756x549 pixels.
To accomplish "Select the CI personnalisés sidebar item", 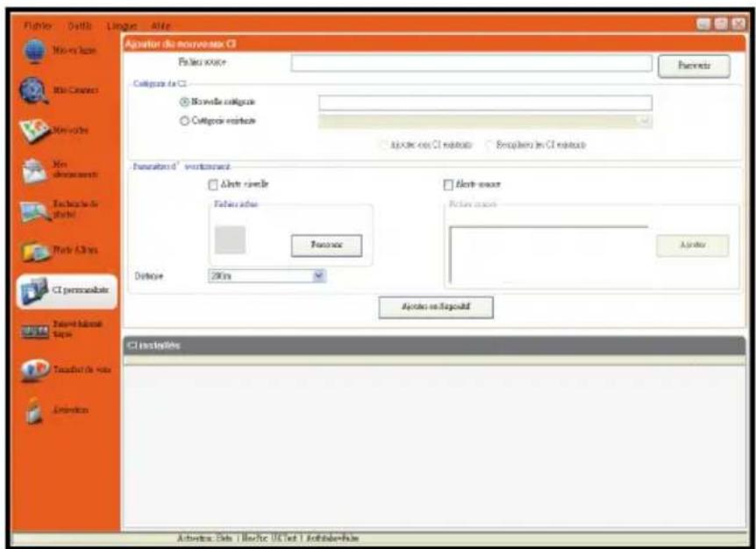I will [67, 290].
